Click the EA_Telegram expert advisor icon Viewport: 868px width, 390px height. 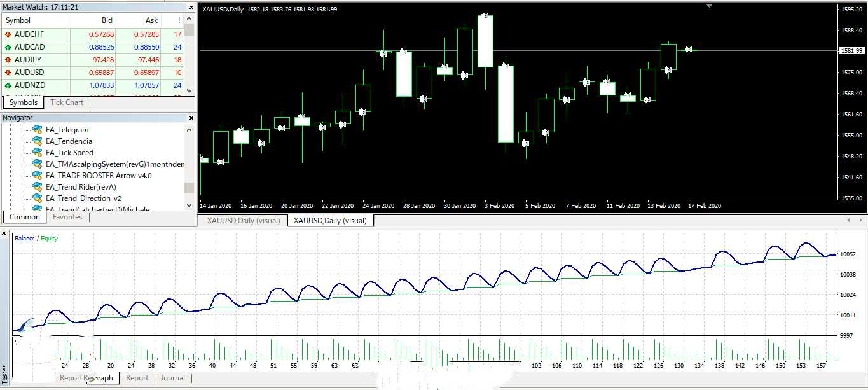pyautogui.click(x=38, y=130)
